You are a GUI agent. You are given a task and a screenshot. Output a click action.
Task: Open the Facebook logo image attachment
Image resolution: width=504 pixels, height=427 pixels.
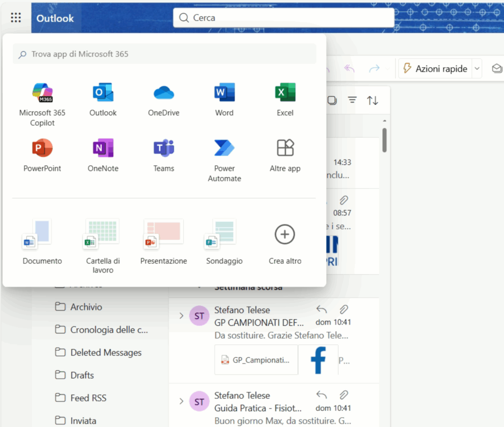318,360
